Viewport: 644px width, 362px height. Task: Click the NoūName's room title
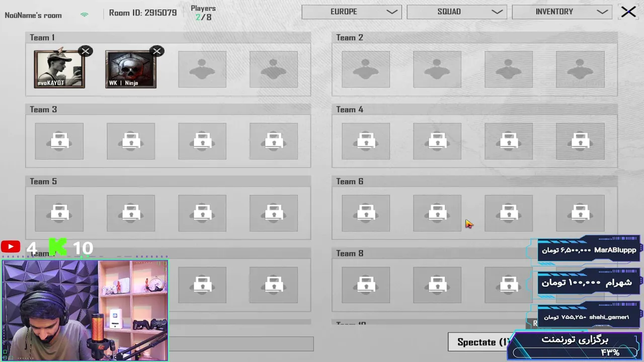click(33, 15)
